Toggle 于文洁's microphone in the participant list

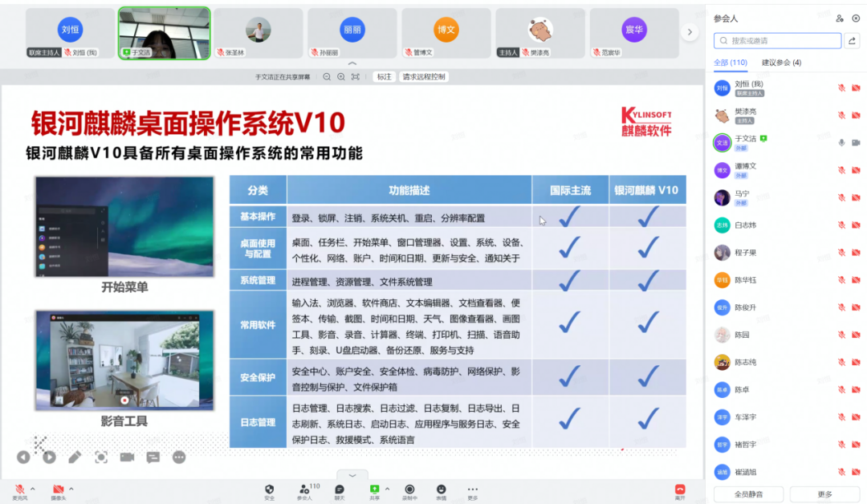pyautogui.click(x=840, y=144)
